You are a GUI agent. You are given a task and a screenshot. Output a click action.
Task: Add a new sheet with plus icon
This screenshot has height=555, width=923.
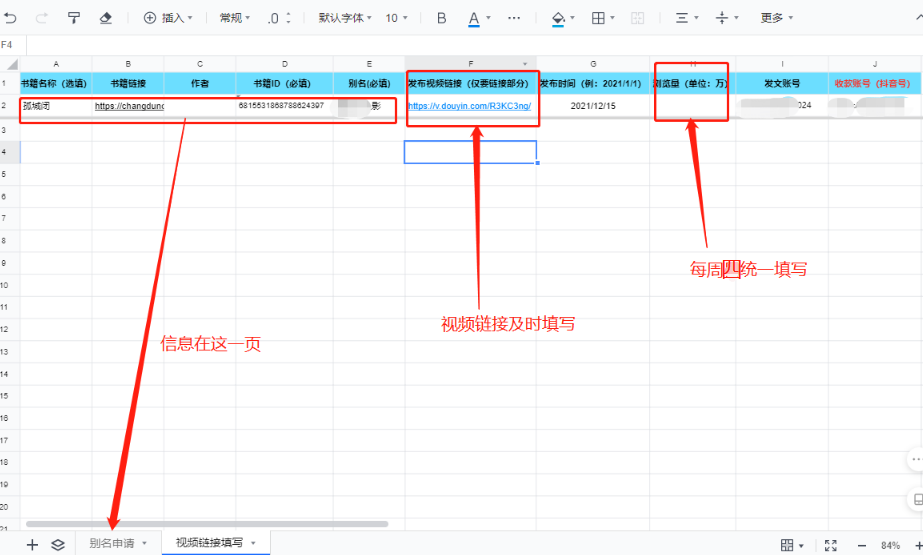32,544
